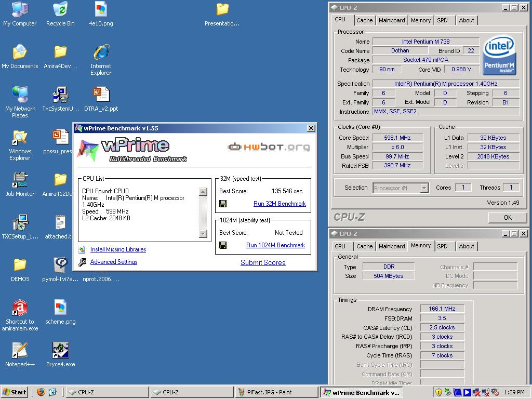Click CPU List scrollbar down arrow
532x399 pixels.
pyautogui.click(x=203, y=233)
